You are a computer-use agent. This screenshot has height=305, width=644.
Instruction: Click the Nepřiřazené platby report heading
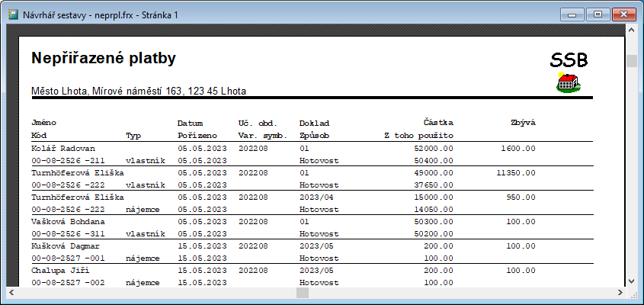(x=104, y=58)
